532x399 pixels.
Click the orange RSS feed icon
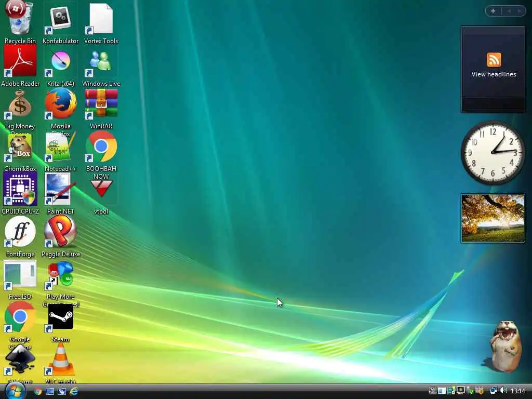(494, 60)
